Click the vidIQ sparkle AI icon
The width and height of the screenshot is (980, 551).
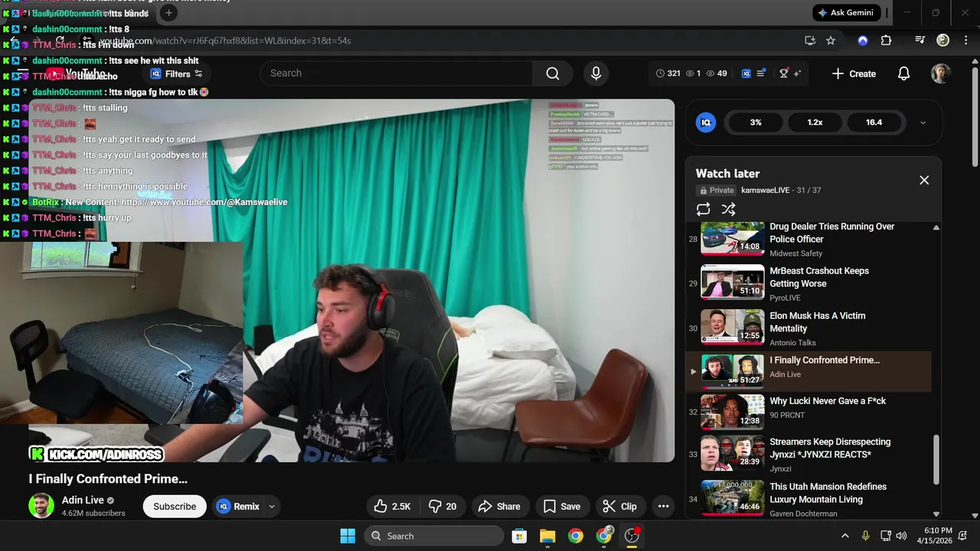[797, 73]
